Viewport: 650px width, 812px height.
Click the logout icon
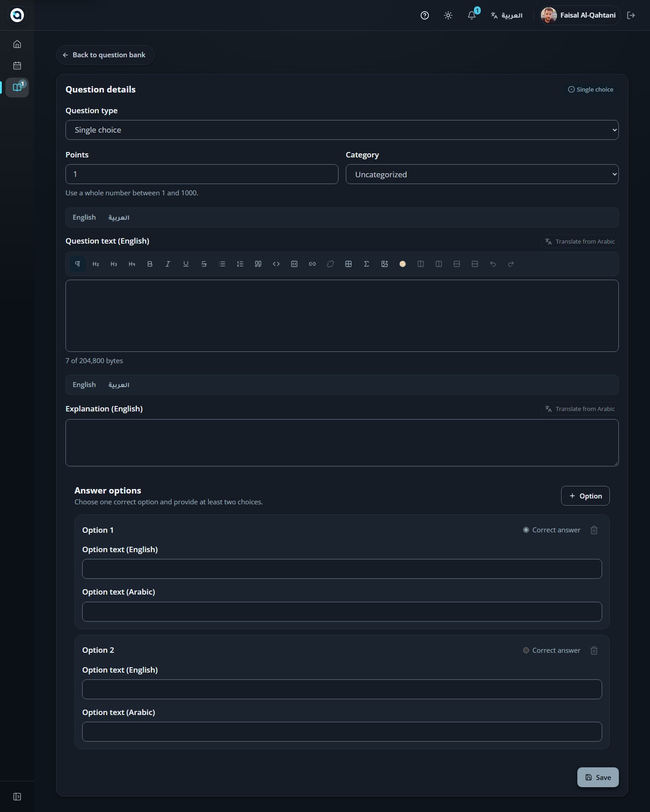coord(631,15)
